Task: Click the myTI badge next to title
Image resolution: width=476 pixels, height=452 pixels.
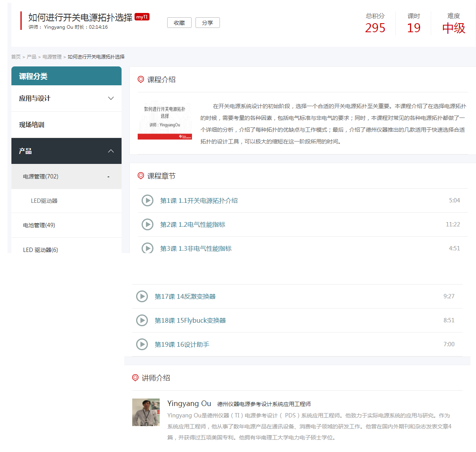Action: point(142,17)
